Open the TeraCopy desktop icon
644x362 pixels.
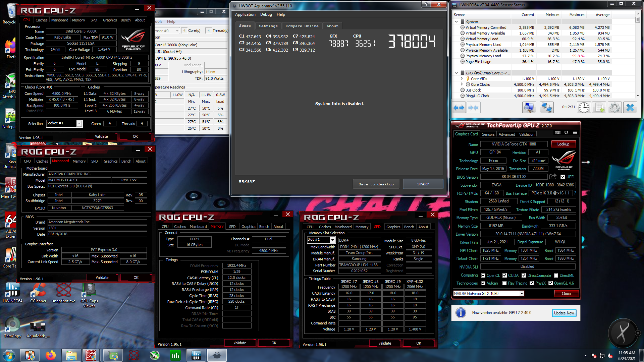pyautogui.click(x=12, y=327)
